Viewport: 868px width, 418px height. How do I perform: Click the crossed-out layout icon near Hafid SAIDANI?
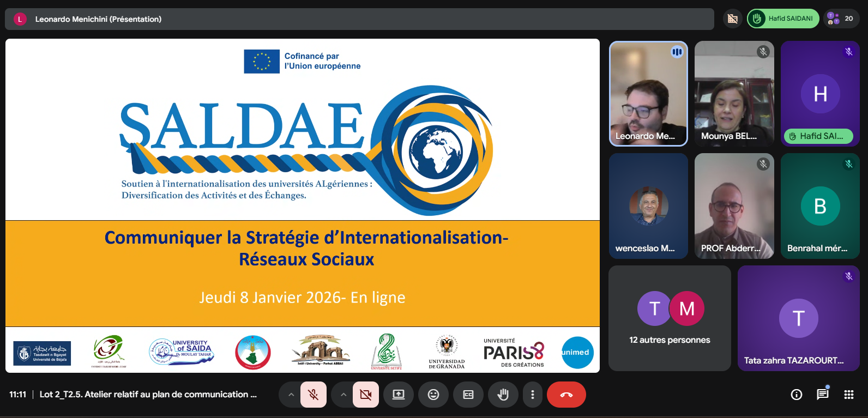click(x=732, y=19)
